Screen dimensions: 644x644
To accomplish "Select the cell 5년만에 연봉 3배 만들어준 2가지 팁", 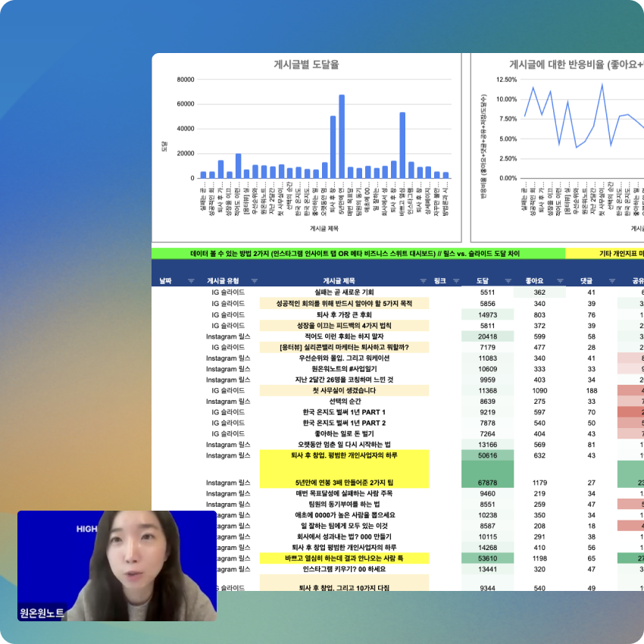I will pyautogui.click(x=344, y=474).
